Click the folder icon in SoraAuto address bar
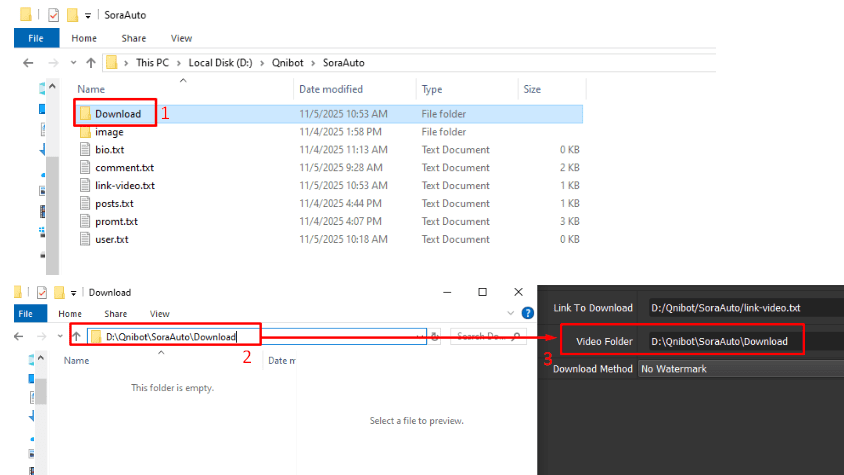Viewport: 844px width, 475px height. pyautogui.click(x=111, y=62)
